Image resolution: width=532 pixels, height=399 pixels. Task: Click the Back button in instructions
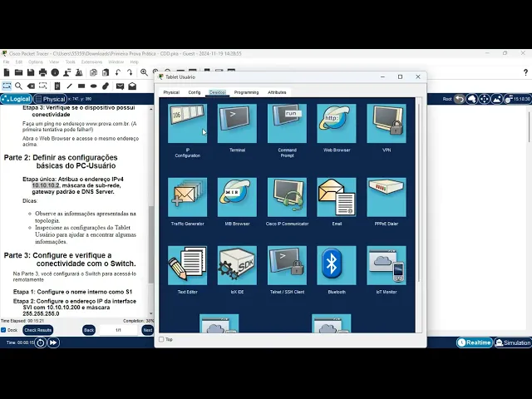pos(89,330)
